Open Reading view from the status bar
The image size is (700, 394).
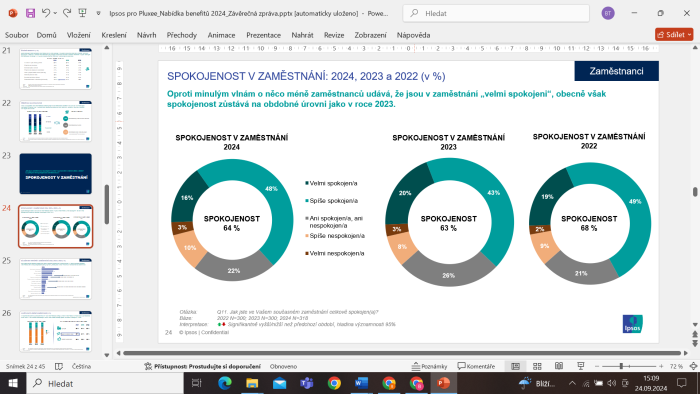point(559,366)
